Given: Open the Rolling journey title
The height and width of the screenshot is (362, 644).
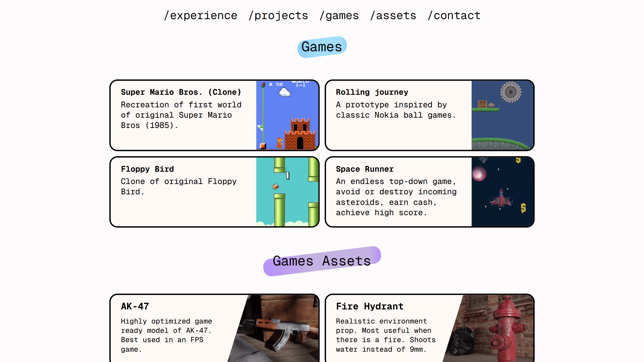Looking at the screenshot, I should [x=372, y=92].
